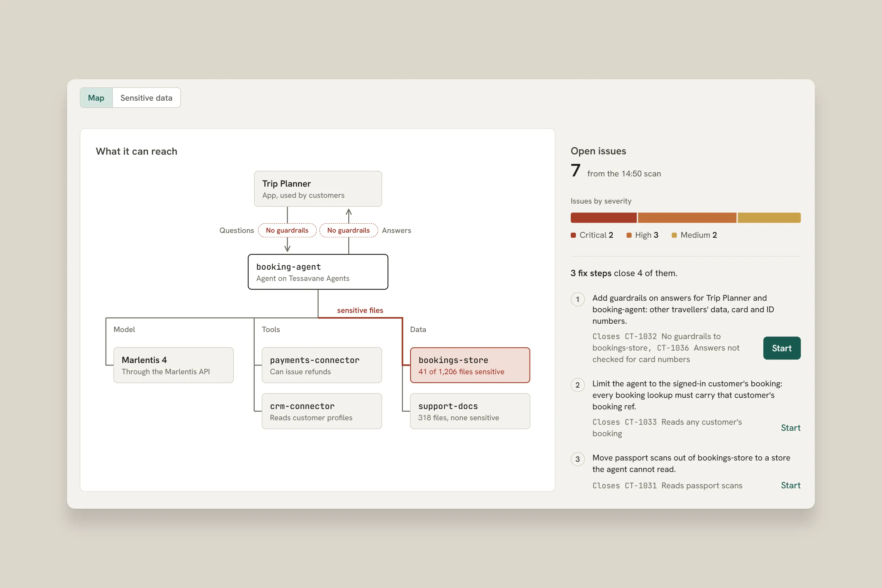This screenshot has height=588, width=882.
Task: Click the 'What it can reach' heading
Action: [x=136, y=151]
